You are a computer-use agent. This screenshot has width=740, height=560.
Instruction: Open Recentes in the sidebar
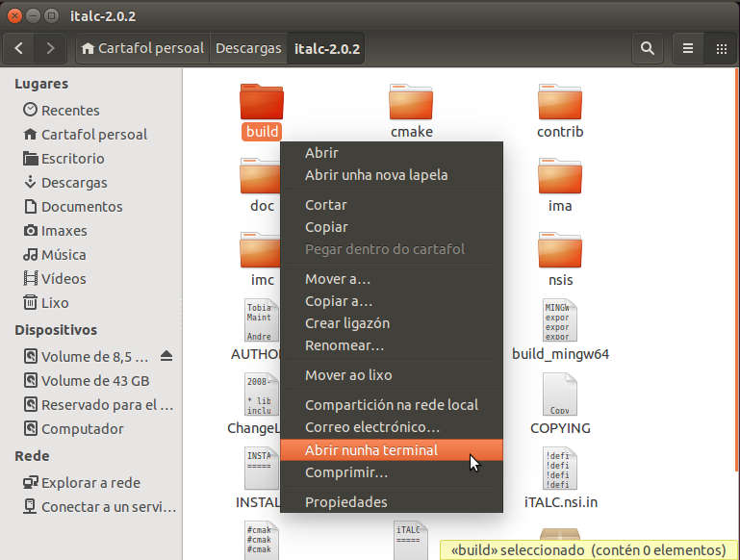point(62,111)
